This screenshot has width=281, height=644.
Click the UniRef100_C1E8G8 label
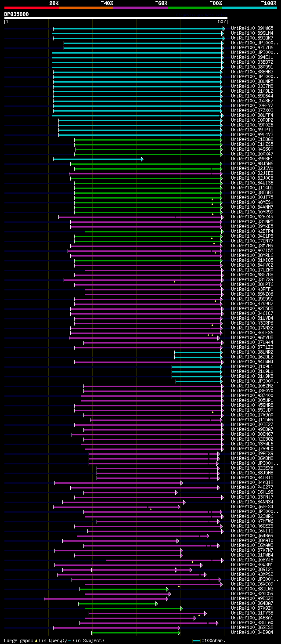[252, 139]
